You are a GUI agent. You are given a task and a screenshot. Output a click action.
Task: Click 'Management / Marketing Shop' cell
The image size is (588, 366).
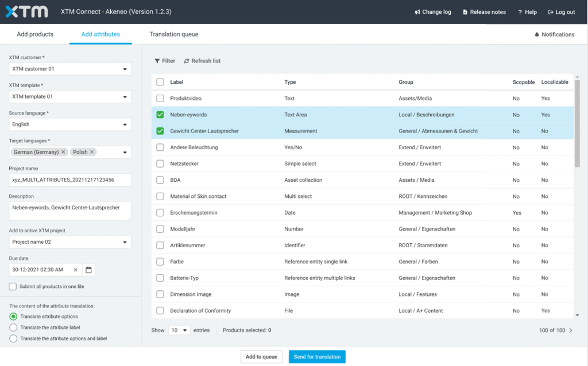[x=435, y=212]
